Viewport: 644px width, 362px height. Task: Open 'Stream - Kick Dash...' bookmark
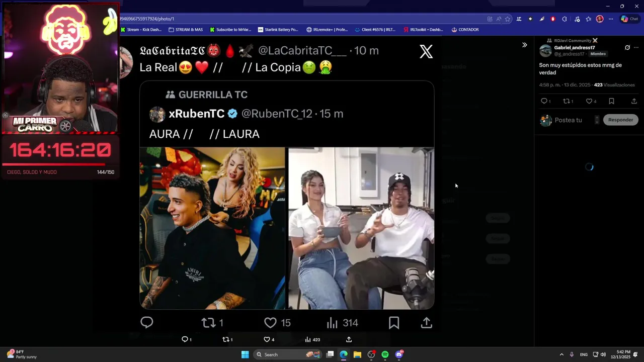point(141,30)
